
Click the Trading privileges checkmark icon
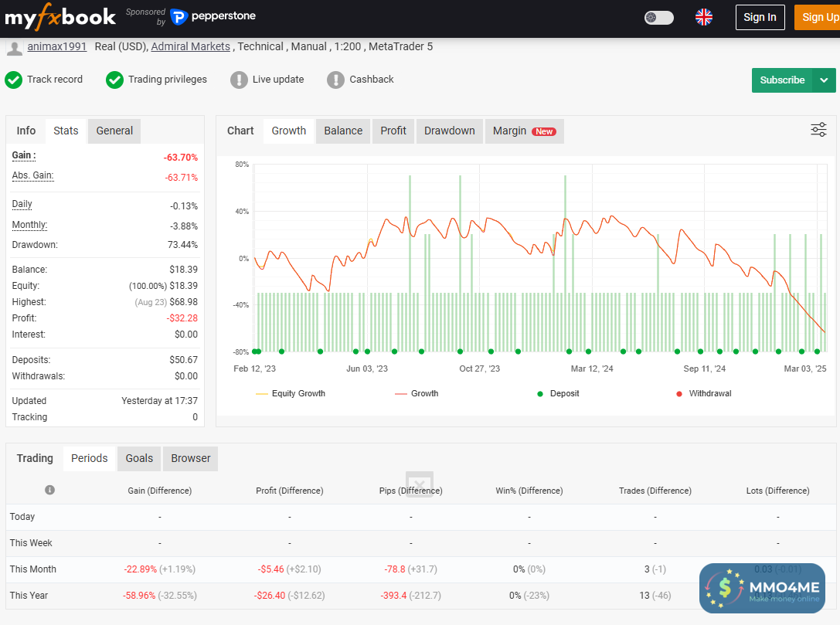pyautogui.click(x=115, y=80)
